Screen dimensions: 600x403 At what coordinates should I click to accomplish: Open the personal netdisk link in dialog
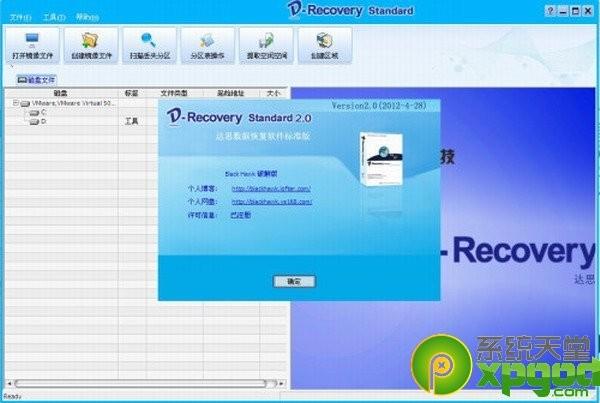click(x=272, y=202)
